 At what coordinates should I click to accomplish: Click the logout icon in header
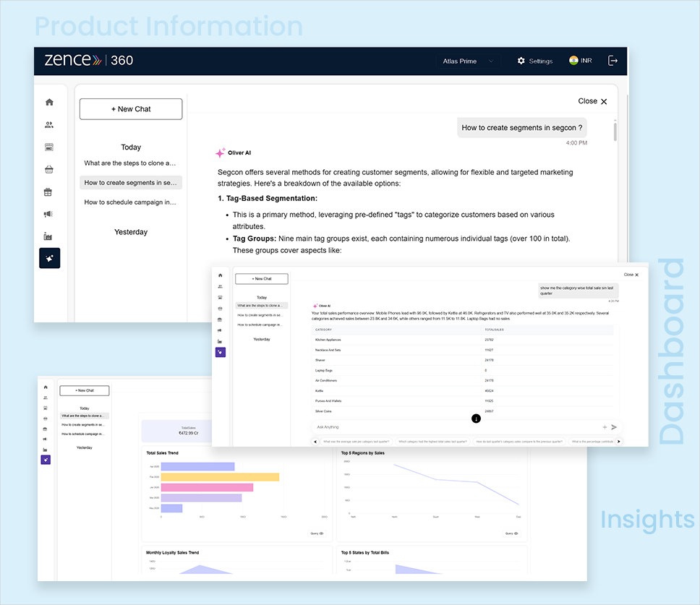click(612, 61)
